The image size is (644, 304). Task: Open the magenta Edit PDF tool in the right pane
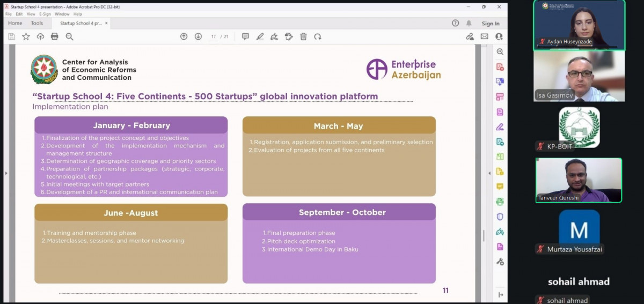(x=500, y=112)
